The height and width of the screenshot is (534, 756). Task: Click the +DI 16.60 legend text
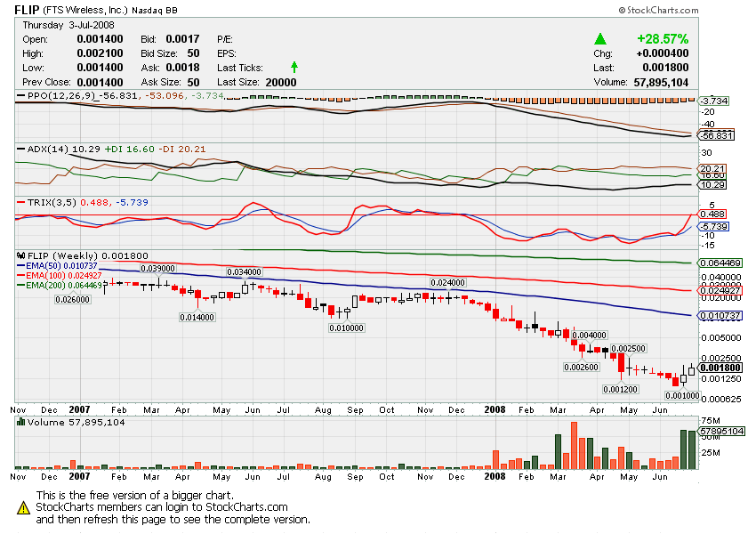(x=129, y=149)
